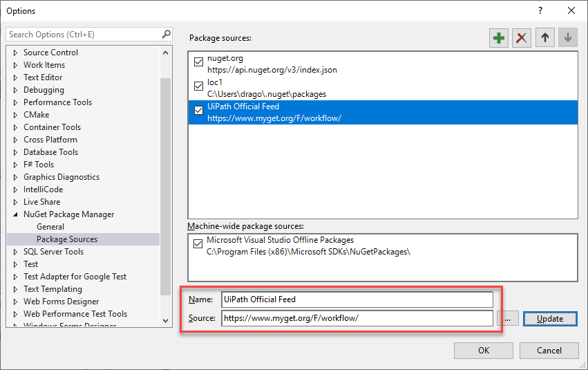Click the options tree vertical scrollbar

166,187
